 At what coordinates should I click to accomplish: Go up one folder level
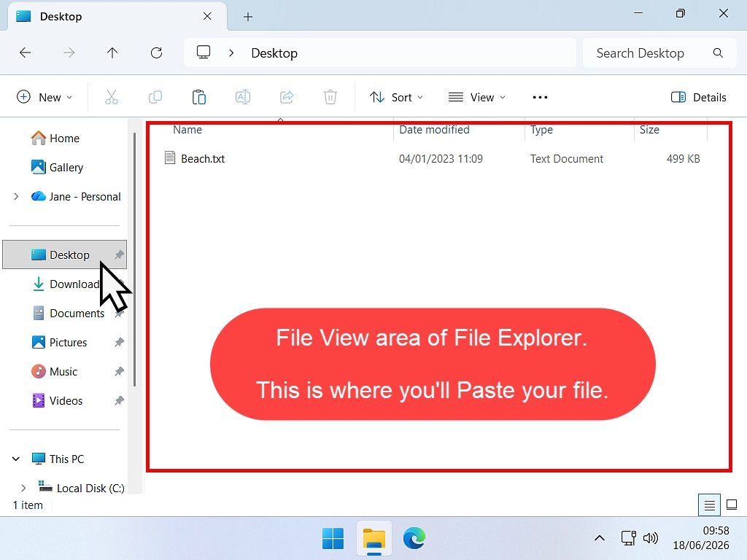point(112,52)
